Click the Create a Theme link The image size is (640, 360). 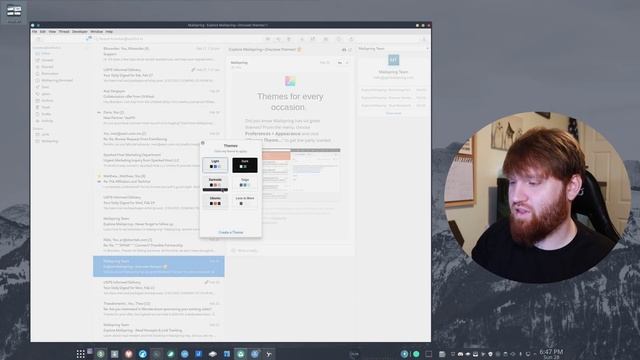pos(231,232)
